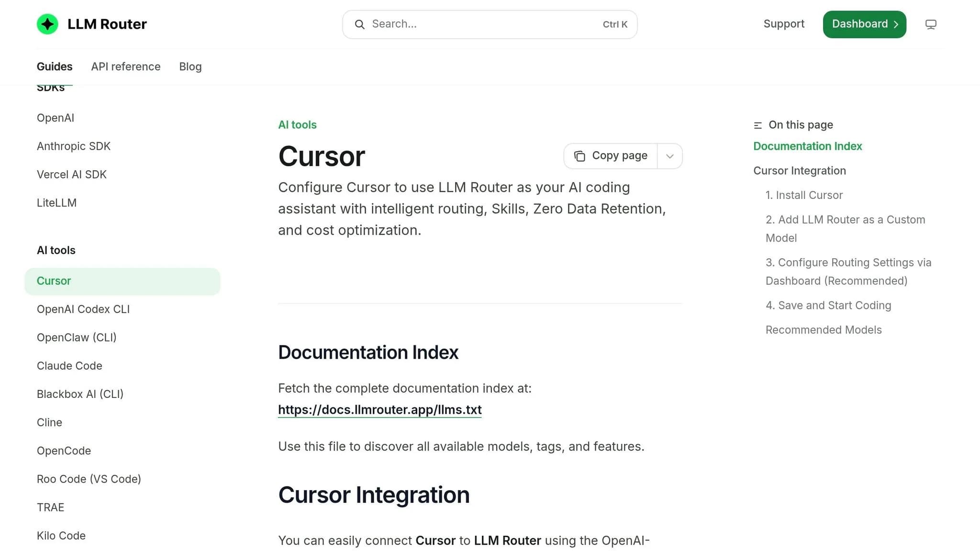The image size is (980, 551).
Task: Jump to Documentation Index in page outline
Action: click(x=808, y=146)
